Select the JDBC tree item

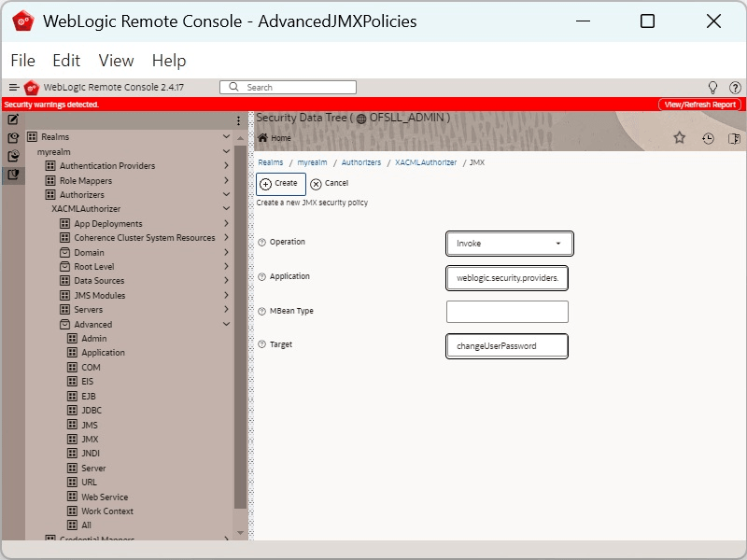[x=92, y=410]
